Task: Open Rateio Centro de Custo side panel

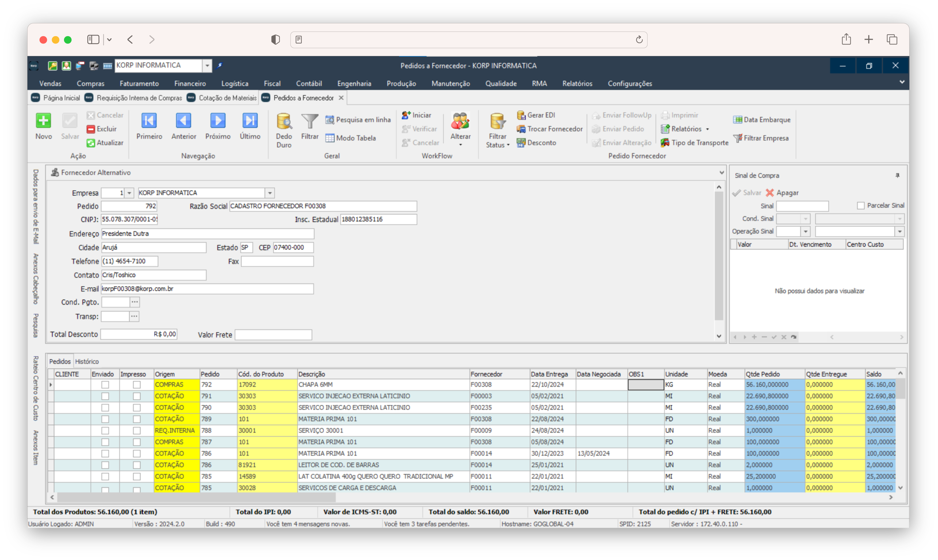Action: [x=36, y=389]
